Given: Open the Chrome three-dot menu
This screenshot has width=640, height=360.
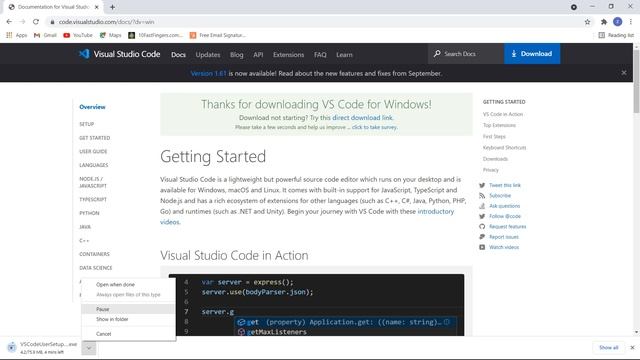Looking at the screenshot, I should coord(631,22).
